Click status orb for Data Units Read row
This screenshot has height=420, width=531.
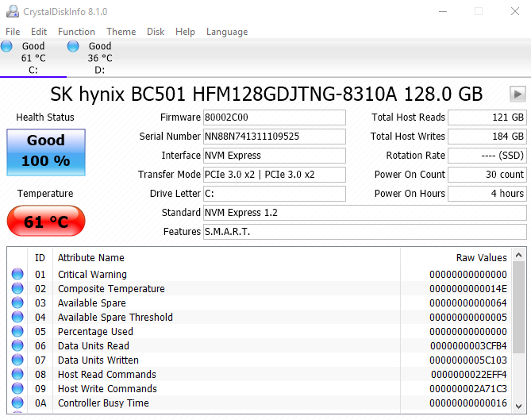[17, 345]
